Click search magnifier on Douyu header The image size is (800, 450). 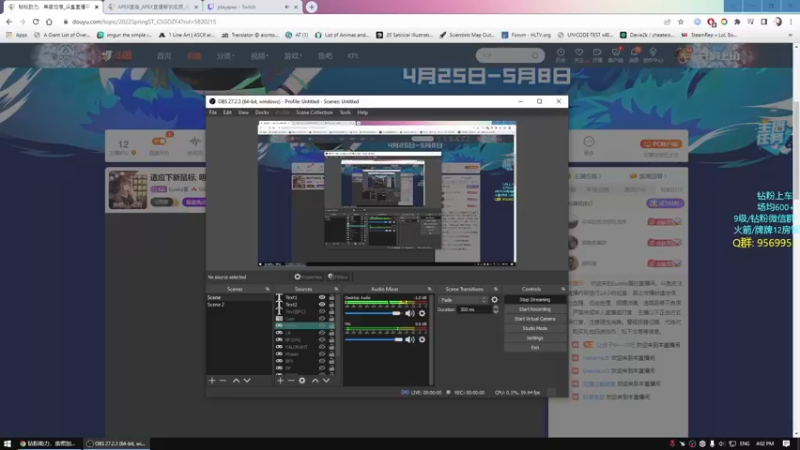pyautogui.click(x=535, y=55)
